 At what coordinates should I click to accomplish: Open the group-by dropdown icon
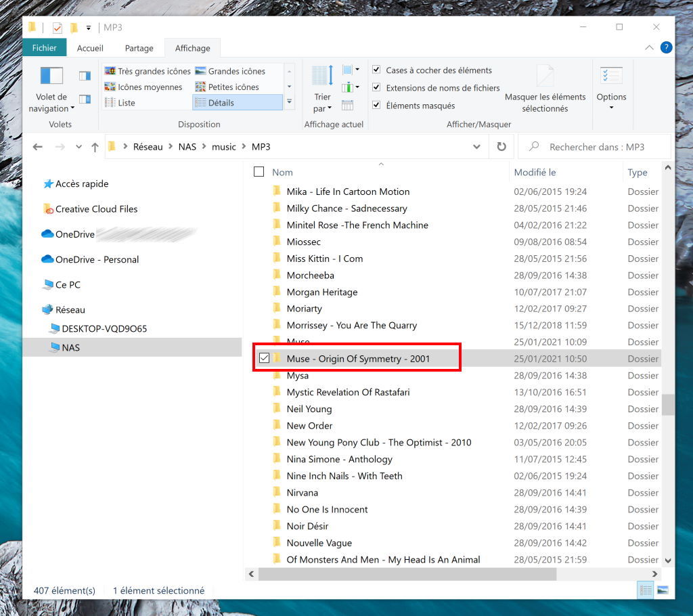coord(351,70)
